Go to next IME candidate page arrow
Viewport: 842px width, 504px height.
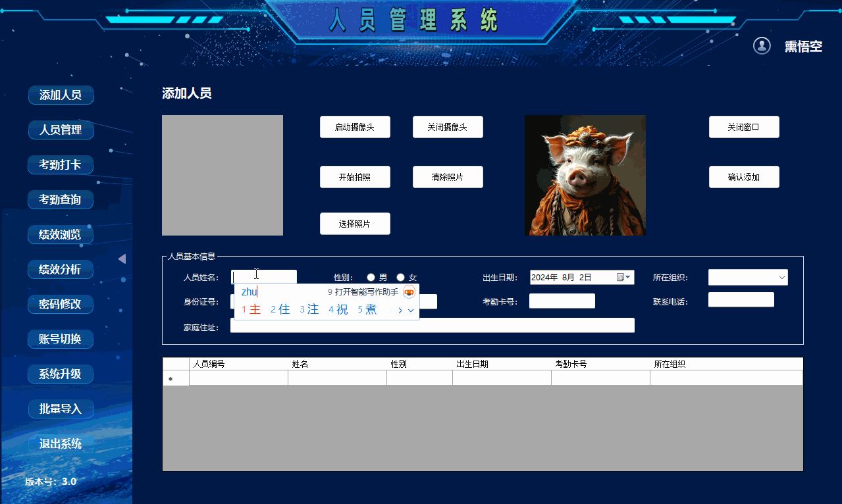[400, 310]
